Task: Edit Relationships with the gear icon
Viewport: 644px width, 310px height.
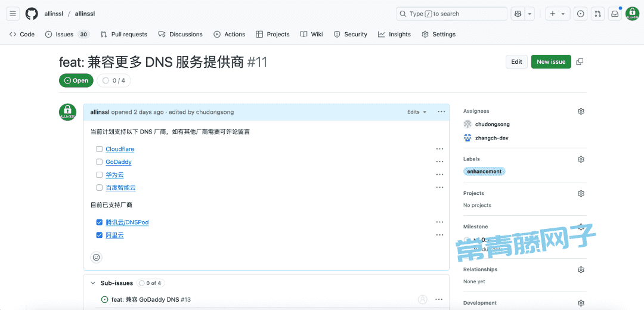Action: point(581,270)
